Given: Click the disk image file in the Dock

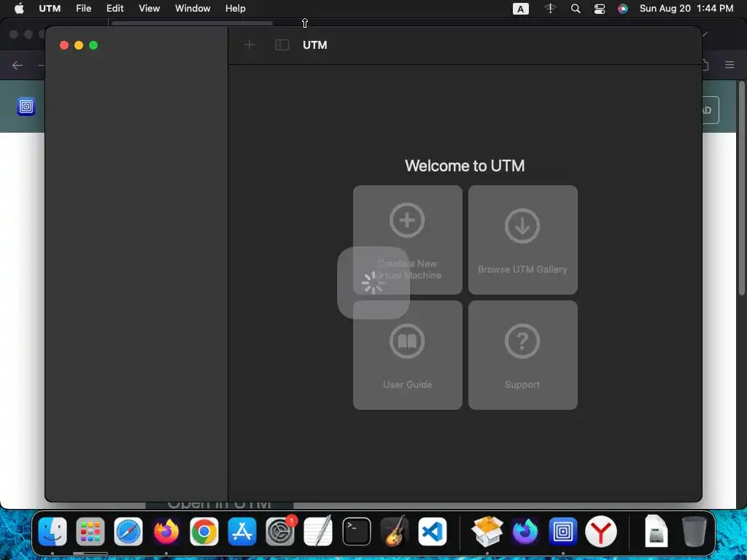Looking at the screenshot, I should point(656,532).
